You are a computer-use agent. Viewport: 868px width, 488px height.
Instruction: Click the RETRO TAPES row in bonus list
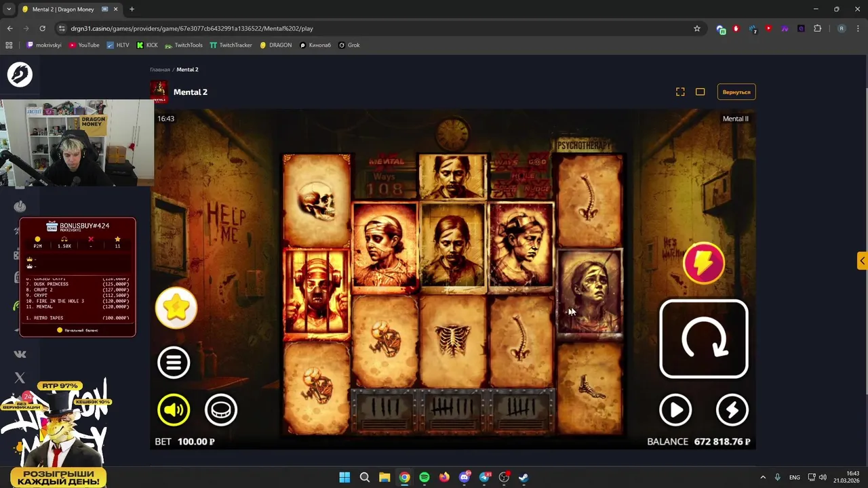pyautogui.click(x=77, y=318)
